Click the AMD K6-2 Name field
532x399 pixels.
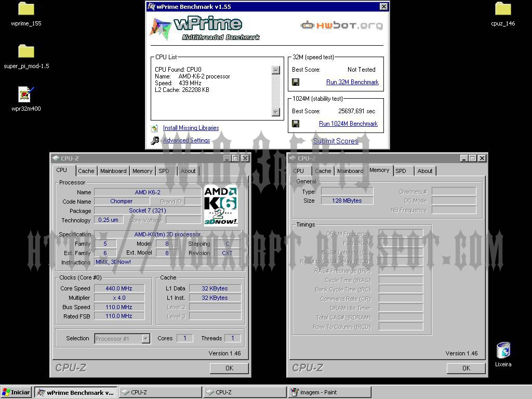[x=148, y=192]
